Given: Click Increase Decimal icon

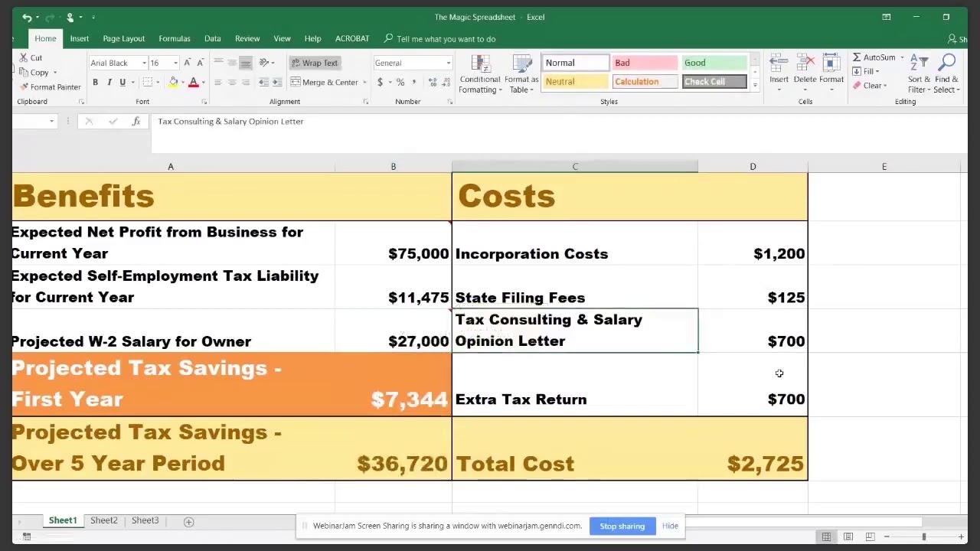Looking at the screenshot, I should tap(432, 82).
